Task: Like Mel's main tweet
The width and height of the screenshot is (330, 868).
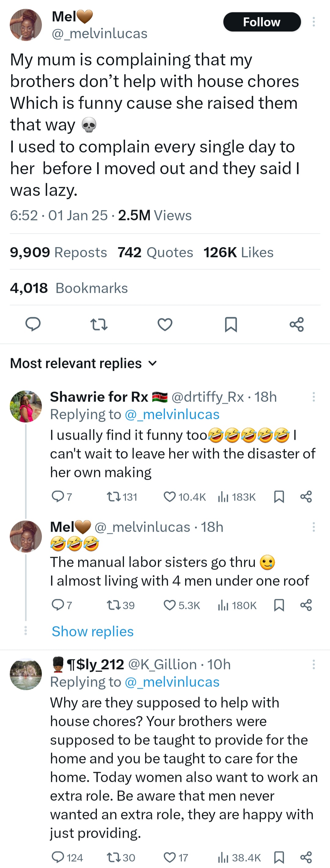Action: point(165,324)
